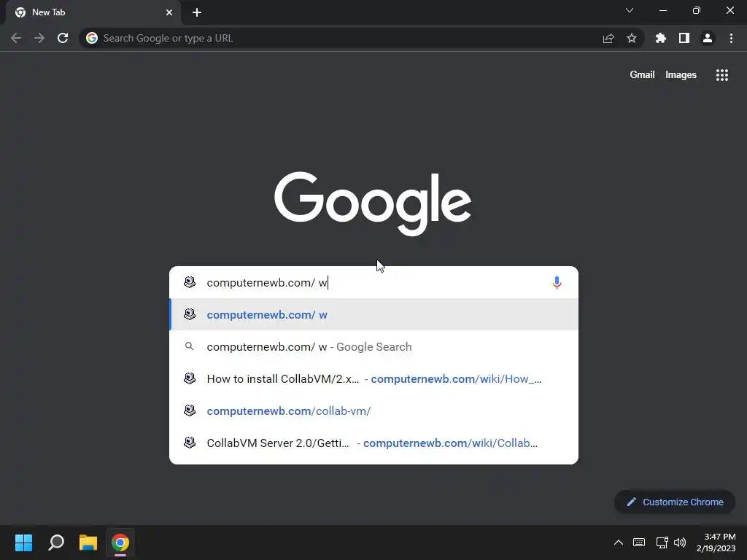Select CollabVM Server 2.0/Getti... suggestion
Screen dimensions: 747x560
pos(374,443)
